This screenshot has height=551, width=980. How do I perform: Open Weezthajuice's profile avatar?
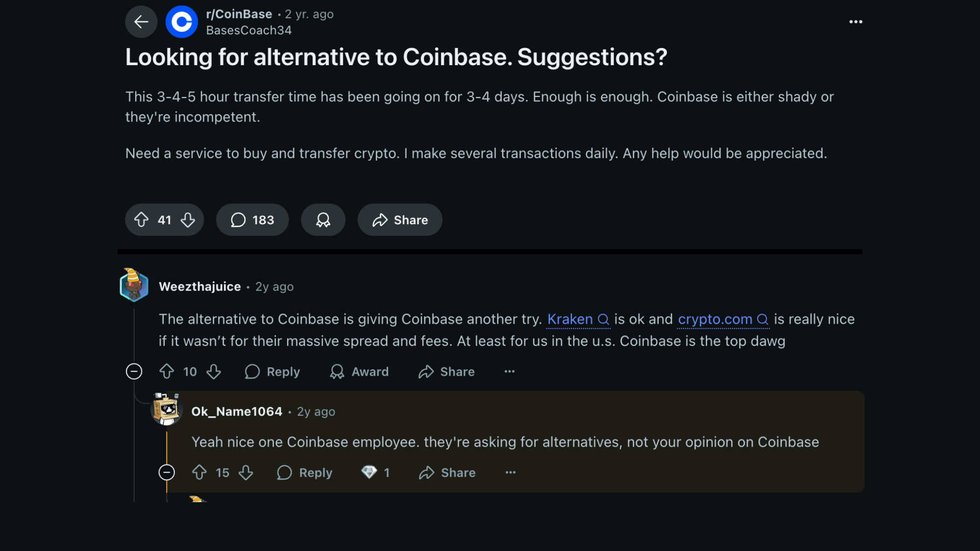point(134,286)
